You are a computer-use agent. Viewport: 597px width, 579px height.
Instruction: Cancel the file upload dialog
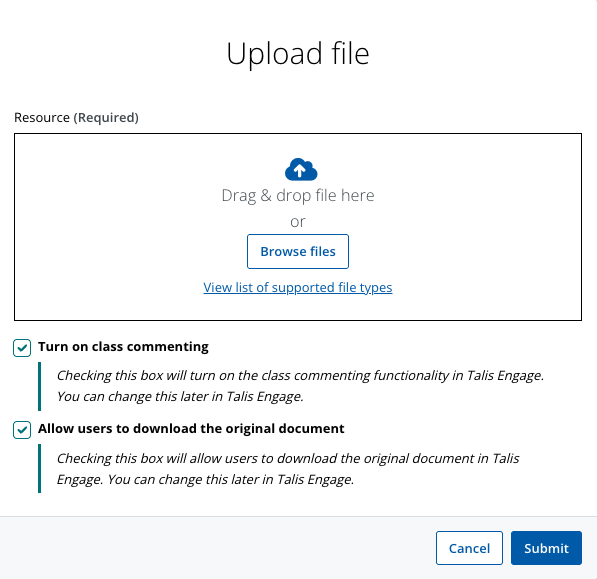(x=469, y=548)
